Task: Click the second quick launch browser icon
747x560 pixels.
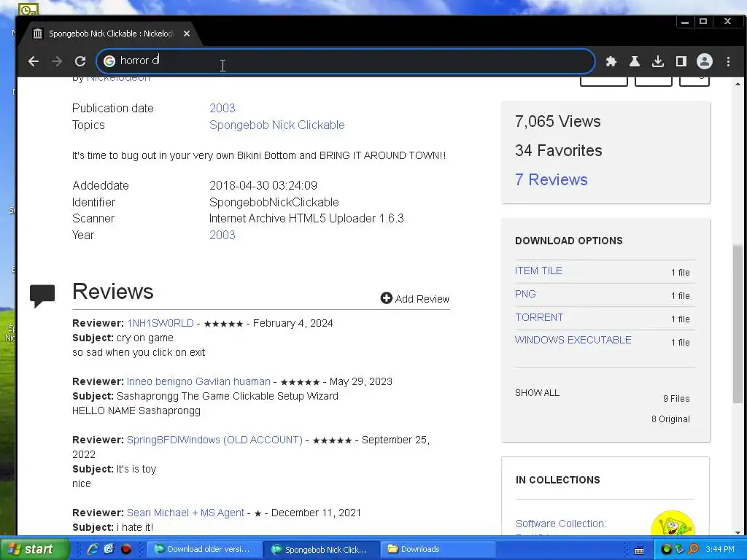Action: tap(109, 549)
